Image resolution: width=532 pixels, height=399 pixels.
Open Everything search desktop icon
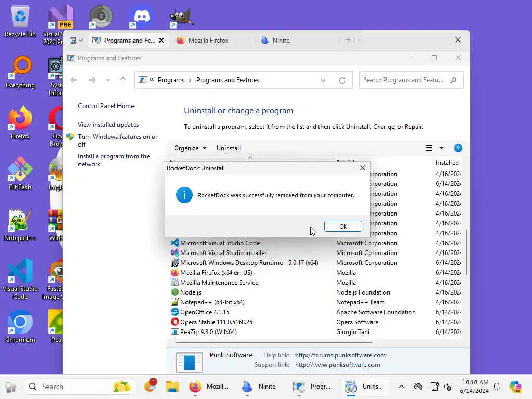click(20, 72)
